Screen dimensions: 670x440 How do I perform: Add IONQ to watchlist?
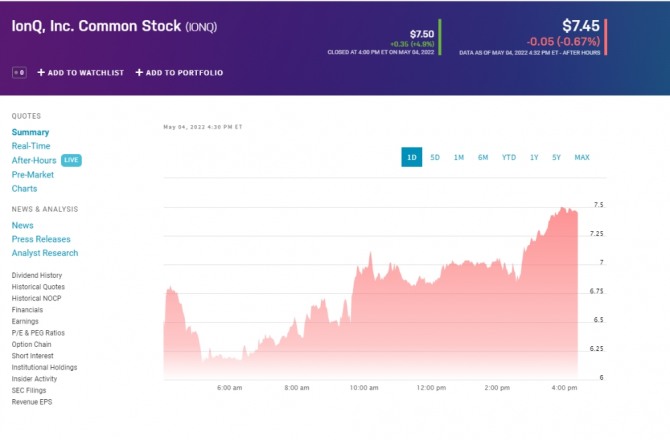coord(83,72)
